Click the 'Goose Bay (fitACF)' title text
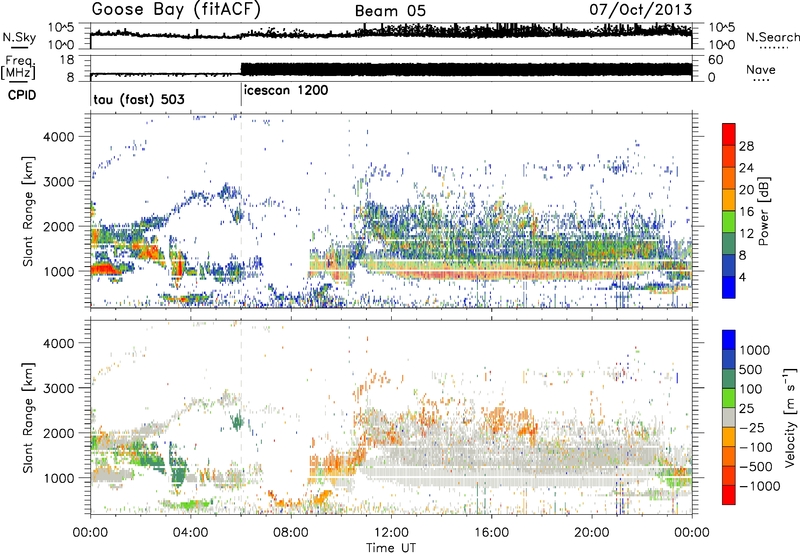 pyautogui.click(x=176, y=10)
